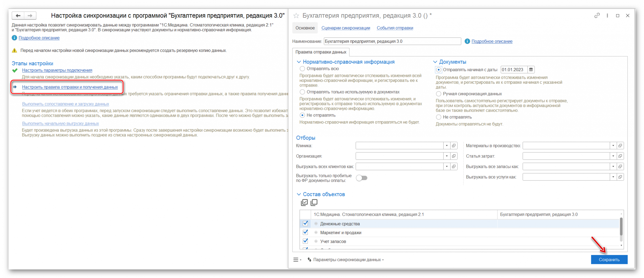Select the Отправлять всю radio option
The image size is (644, 278).
[x=302, y=69]
